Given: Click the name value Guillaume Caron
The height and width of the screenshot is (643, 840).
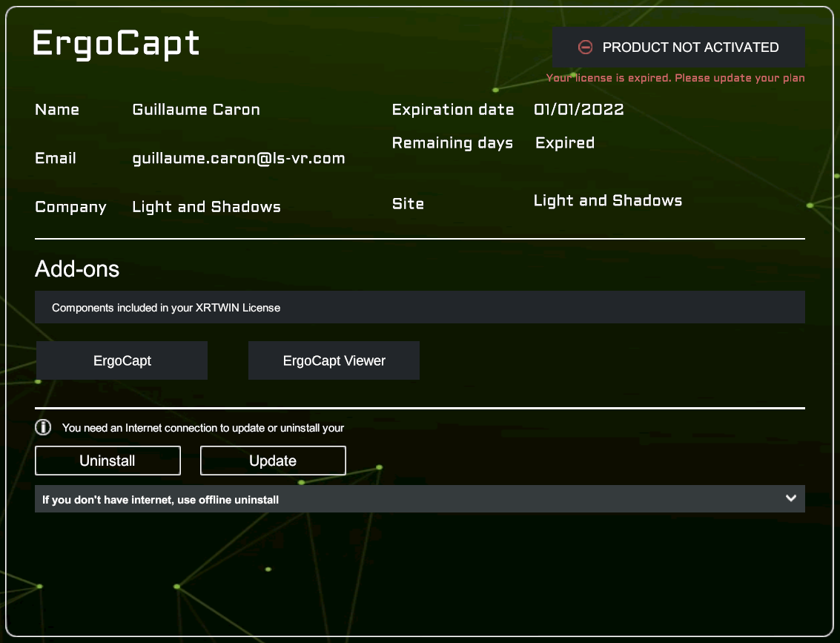Looking at the screenshot, I should point(196,110).
